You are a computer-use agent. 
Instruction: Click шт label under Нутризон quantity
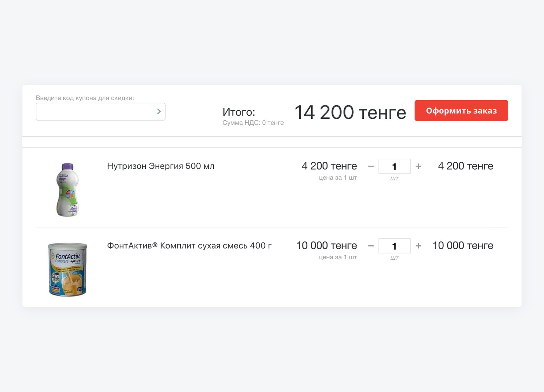click(x=394, y=179)
